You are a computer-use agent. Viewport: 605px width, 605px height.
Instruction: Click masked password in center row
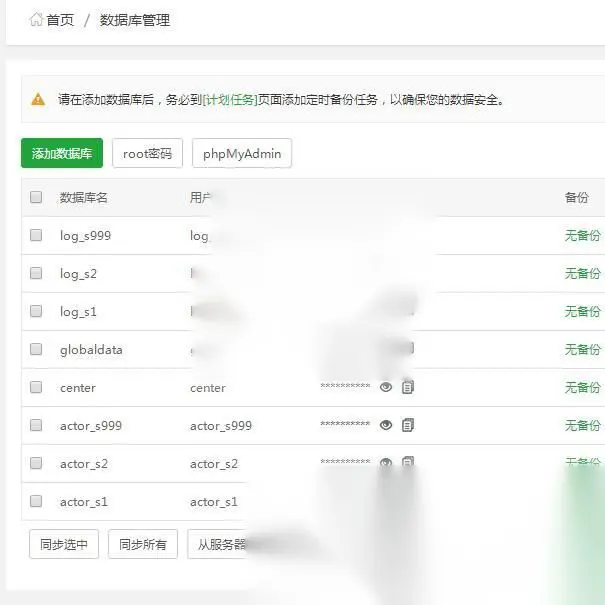[x=345, y=386]
